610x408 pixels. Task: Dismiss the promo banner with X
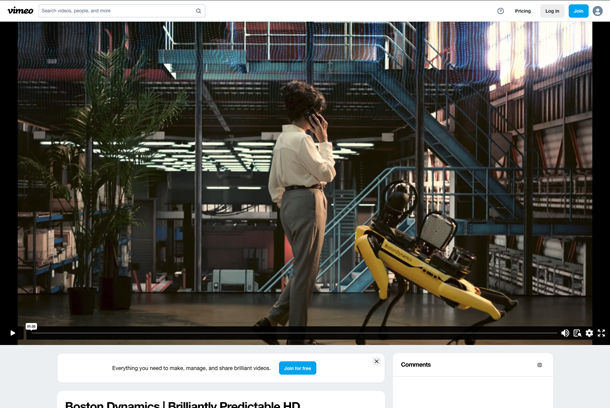coord(377,361)
